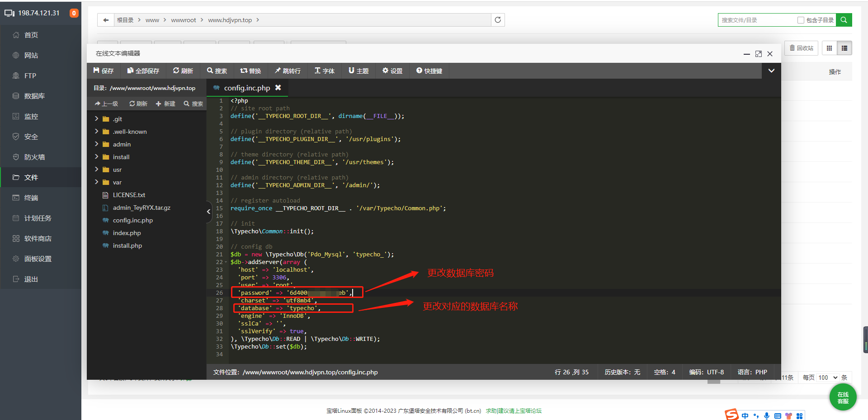Screen dimensions: 868x420
Task: Open Font (字体) settings
Action: point(325,71)
